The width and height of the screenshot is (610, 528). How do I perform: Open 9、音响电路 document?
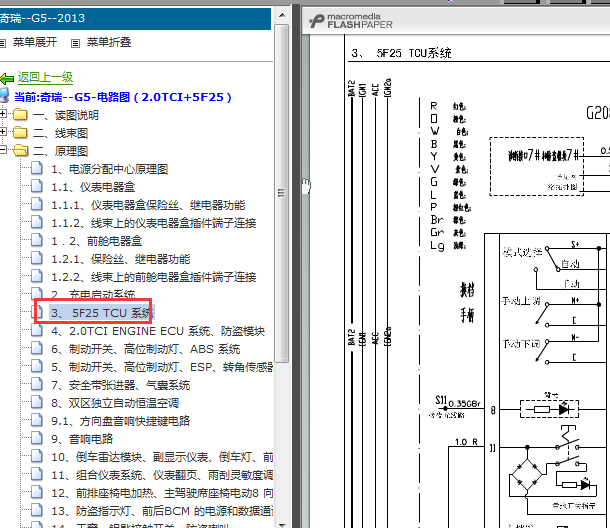coord(82,439)
